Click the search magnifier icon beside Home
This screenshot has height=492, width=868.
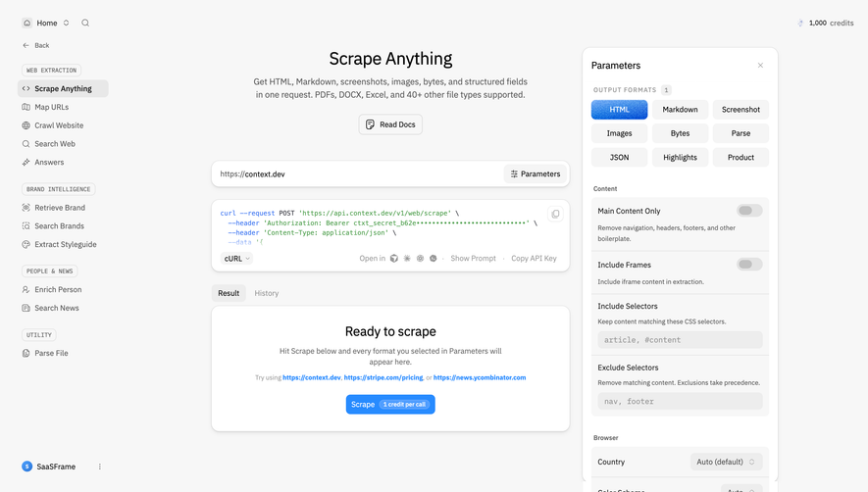point(85,23)
